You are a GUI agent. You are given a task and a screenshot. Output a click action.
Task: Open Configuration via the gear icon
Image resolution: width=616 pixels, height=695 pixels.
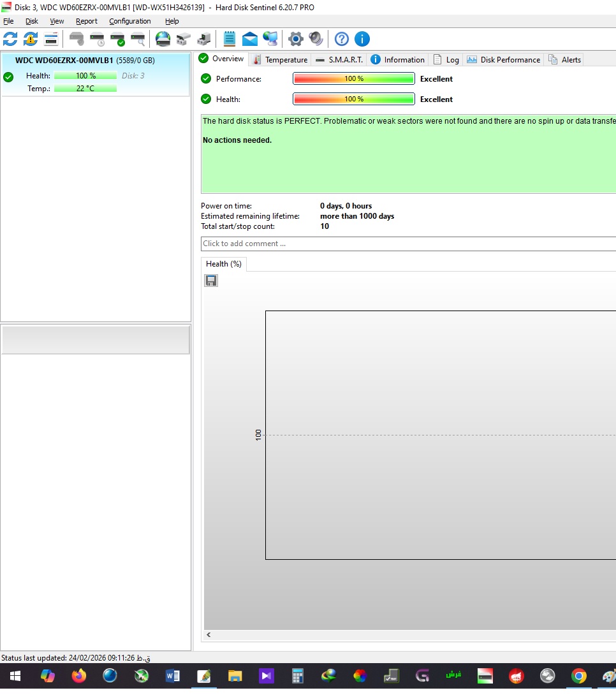click(295, 39)
